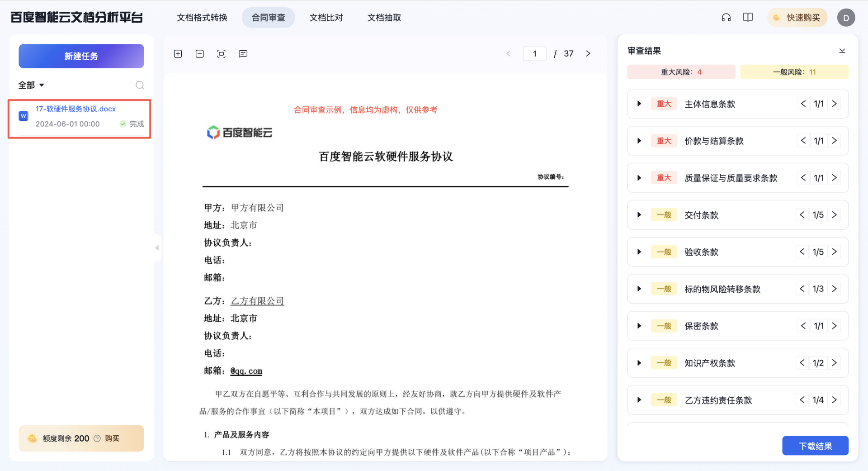Screen dimensions: 868x471
Task: Next item arrow for 价款与结算条款
Action: point(835,141)
